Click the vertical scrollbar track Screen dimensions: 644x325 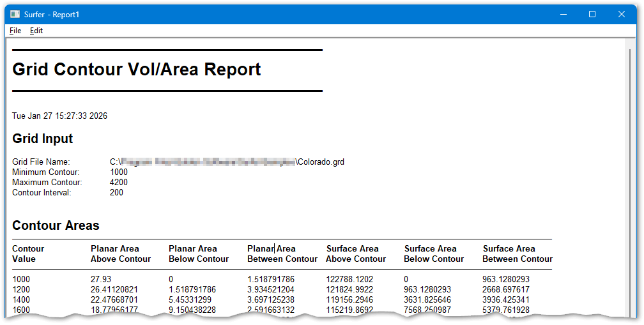[x=629, y=192]
